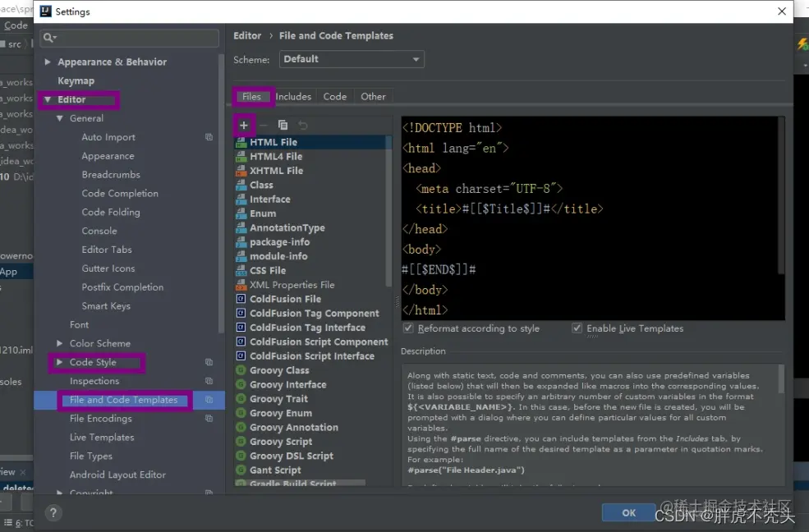Switch to the Includes tab
809x532 pixels.
point(293,96)
